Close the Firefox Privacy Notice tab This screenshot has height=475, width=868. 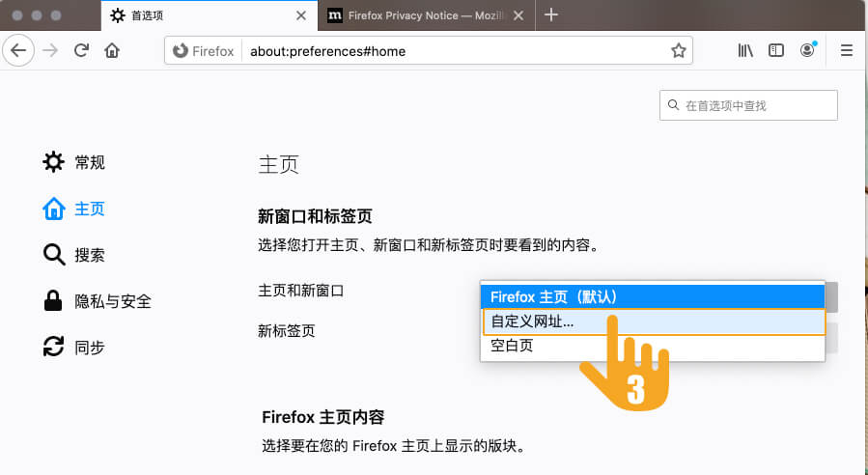pyautogui.click(x=518, y=15)
